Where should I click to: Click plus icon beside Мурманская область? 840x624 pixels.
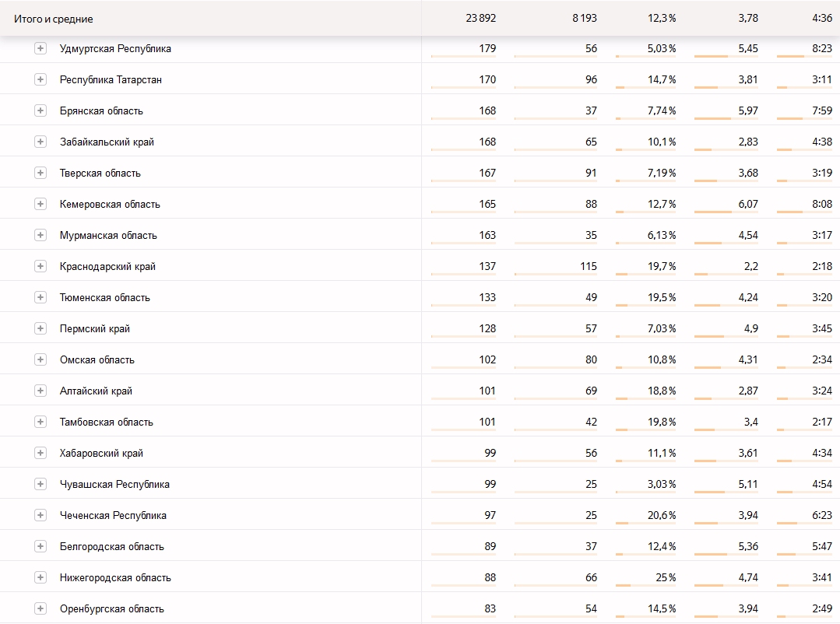40,235
